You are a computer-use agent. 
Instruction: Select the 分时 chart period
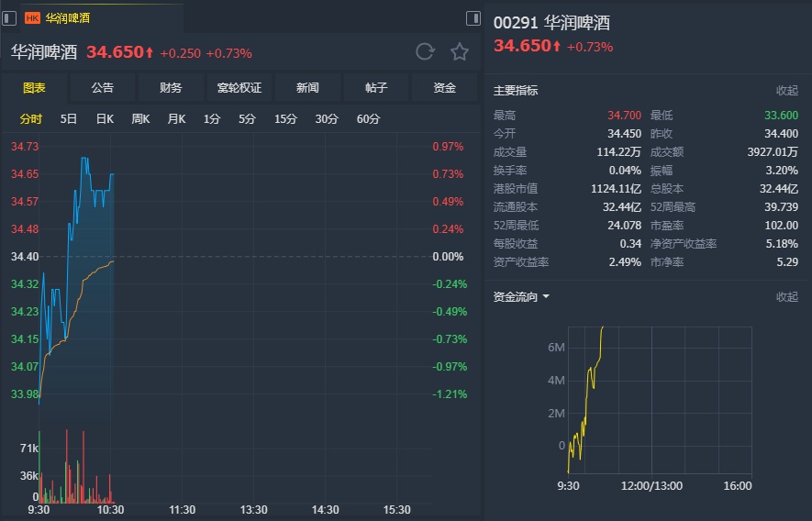point(30,118)
